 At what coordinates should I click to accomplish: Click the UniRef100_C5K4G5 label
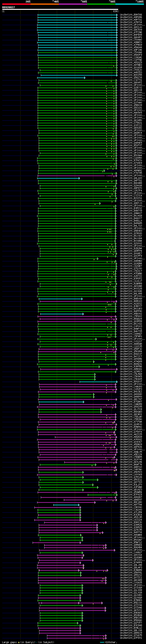coord(131,379)
